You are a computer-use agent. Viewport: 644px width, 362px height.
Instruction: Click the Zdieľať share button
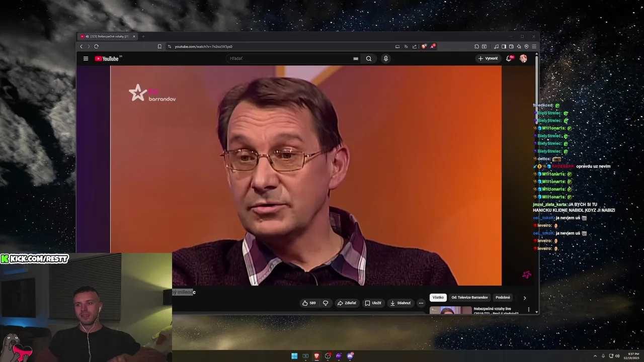tap(347, 303)
